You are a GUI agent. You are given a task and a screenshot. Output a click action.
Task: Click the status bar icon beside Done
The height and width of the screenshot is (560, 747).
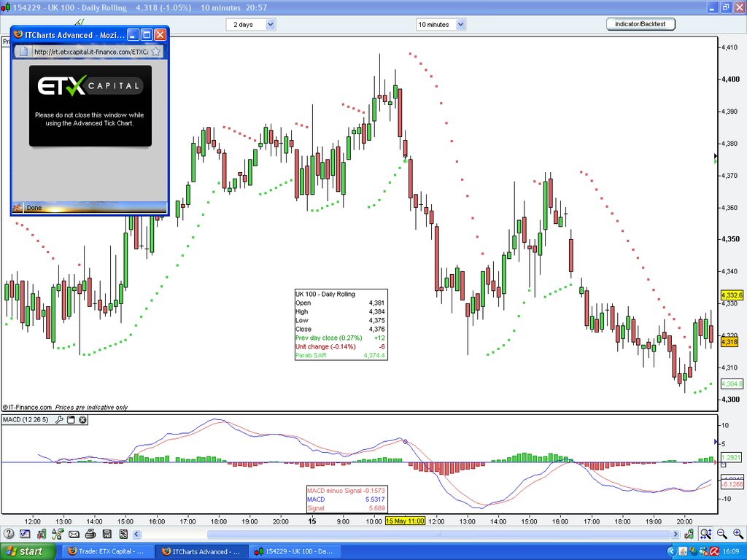click(18, 208)
